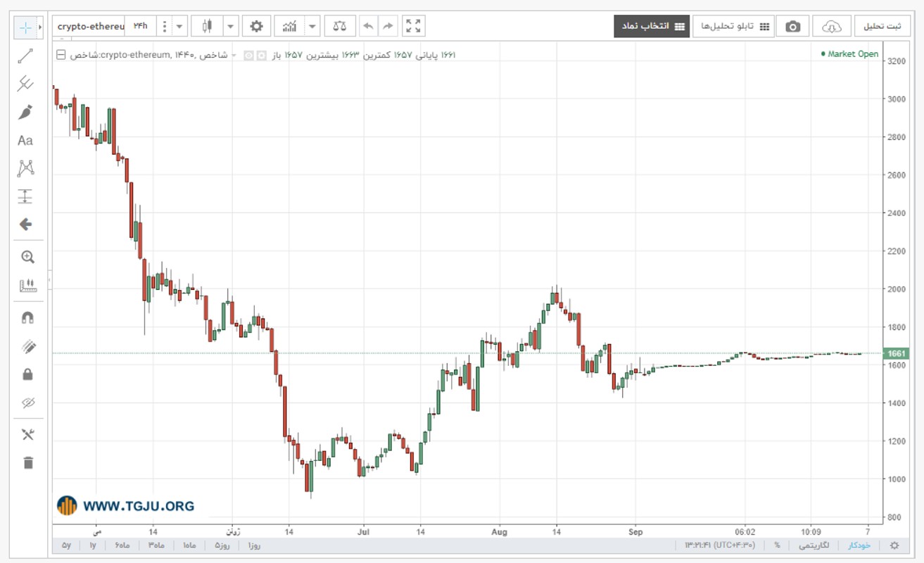The image size is (924, 563).
Task: Expand the drawing toolbar side arrow
Action: 40,27
